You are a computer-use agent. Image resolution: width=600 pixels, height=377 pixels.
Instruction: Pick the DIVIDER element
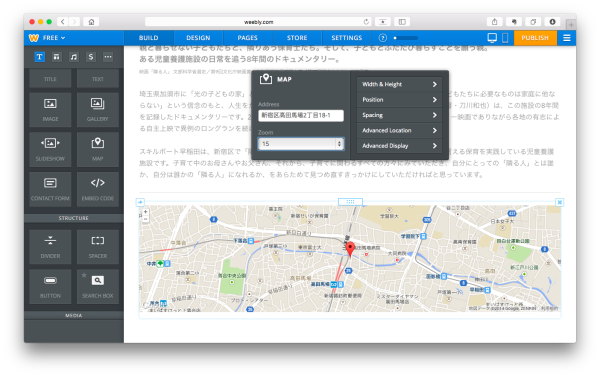[x=50, y=247]
